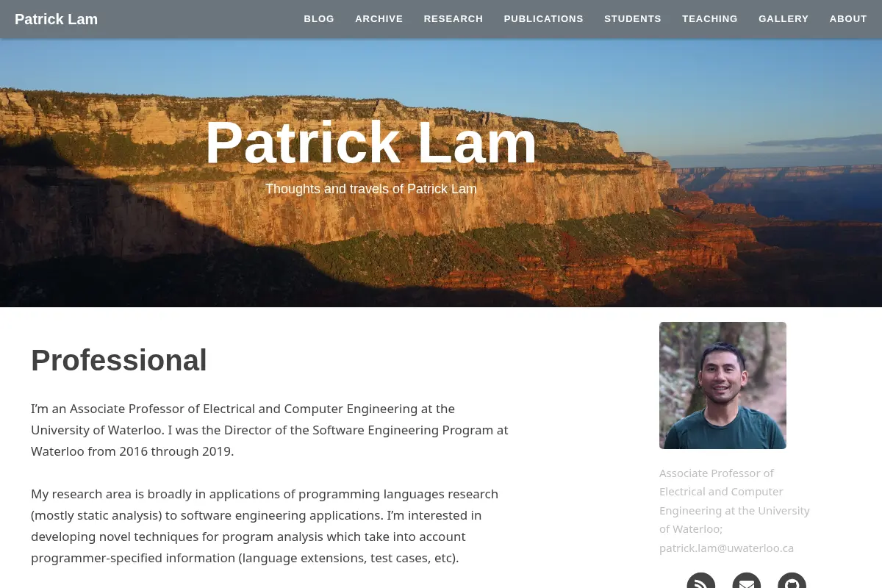This screenshot has width=882, height=588.
Task: Click the email envelope icon
Action: [747, 582]
